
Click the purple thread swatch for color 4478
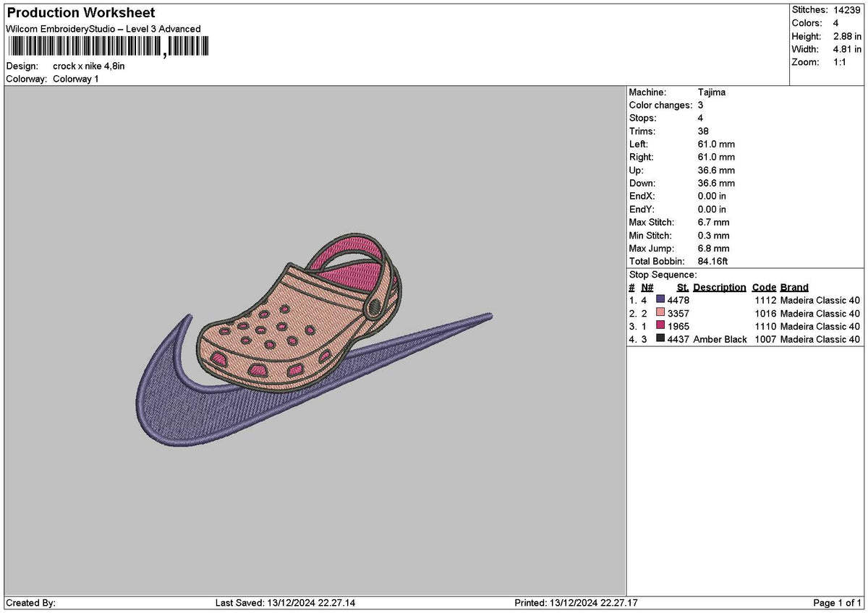tap(659, 300)
